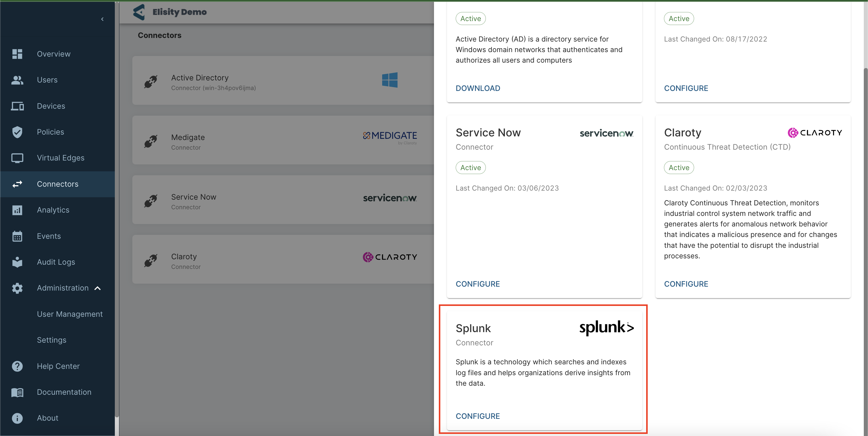Click the Medigate connector plug icon
The width and height of the screenshot is (868, 436).
click(x=151, y=142)
